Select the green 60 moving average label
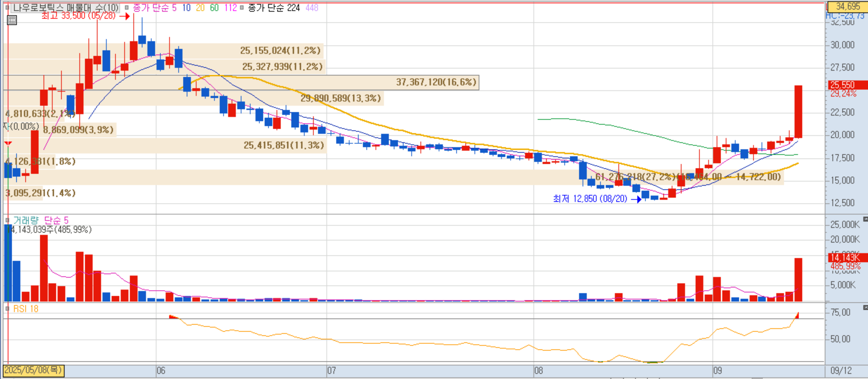Image resolution: width=868 pixels, height=379 pixels. 214,8
